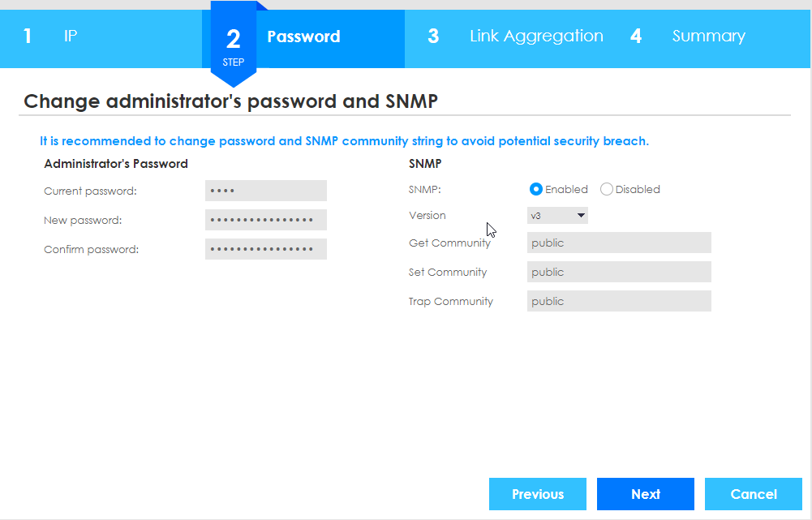Proceed with the Next button
This screenshot has width=812, height=520.
646,494
